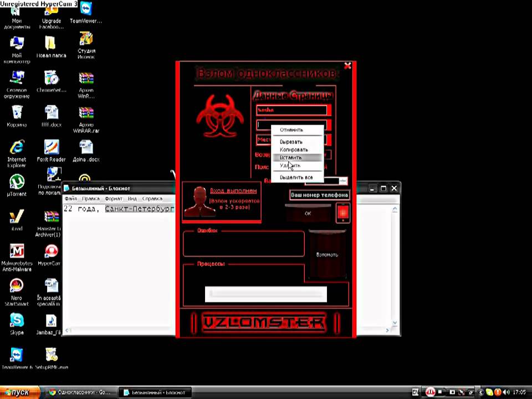Select the Hamster Lite Archiver desktop icon

pyautogui.click(x=48, y=224)
